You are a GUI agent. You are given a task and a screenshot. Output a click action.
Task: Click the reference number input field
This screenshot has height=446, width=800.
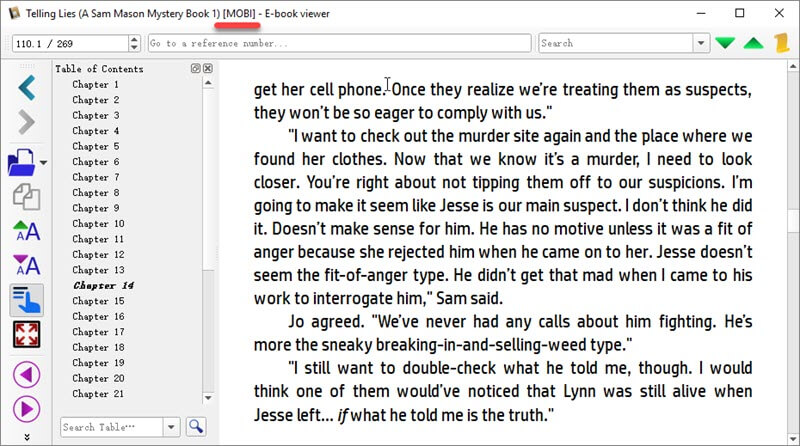pos(338,43)
